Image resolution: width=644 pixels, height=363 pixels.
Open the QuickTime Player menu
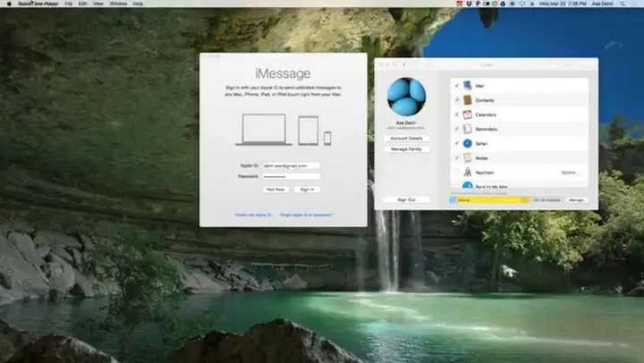38,4
